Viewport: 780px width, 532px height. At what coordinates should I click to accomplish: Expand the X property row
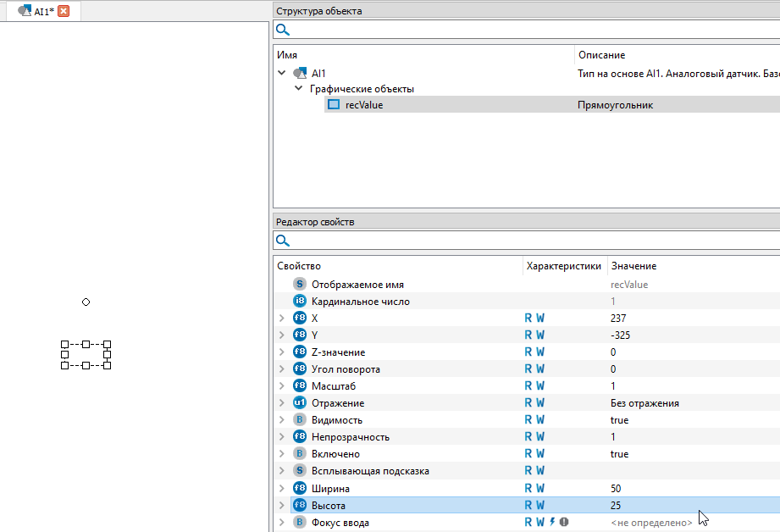tap(282, 319)
